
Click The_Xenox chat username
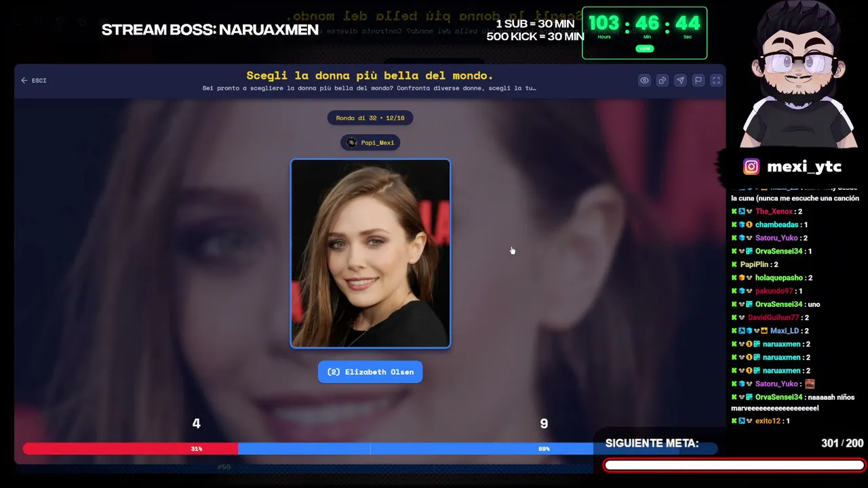tap(774, 211)
